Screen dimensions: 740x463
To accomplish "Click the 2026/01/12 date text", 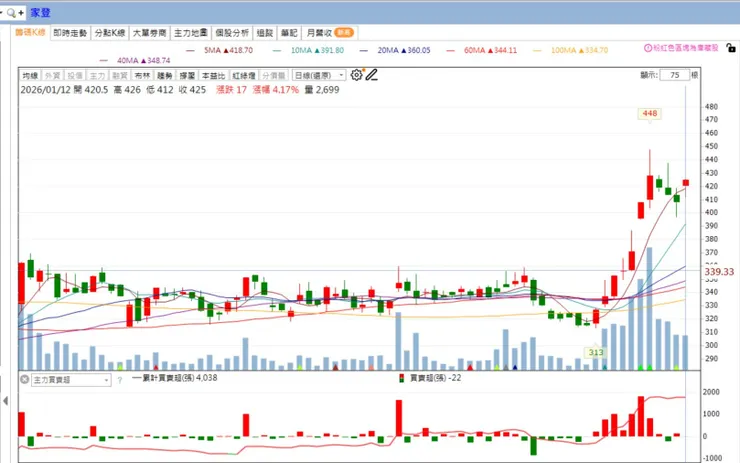I will tap(45, 90).
